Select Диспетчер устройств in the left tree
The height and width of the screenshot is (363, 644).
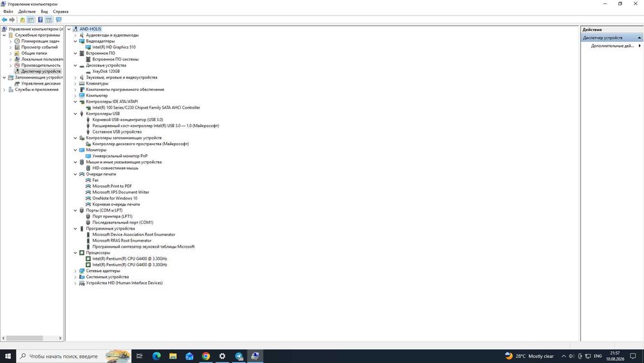click(41, 72)
